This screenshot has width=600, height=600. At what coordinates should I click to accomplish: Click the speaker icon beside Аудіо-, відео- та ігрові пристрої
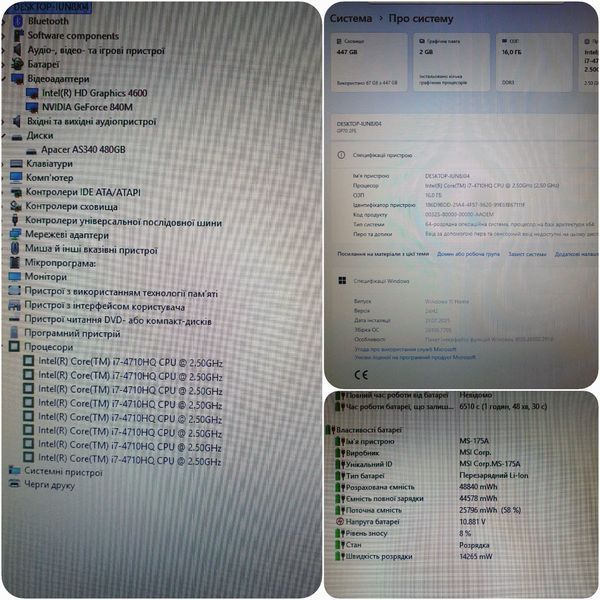[17, 50]
